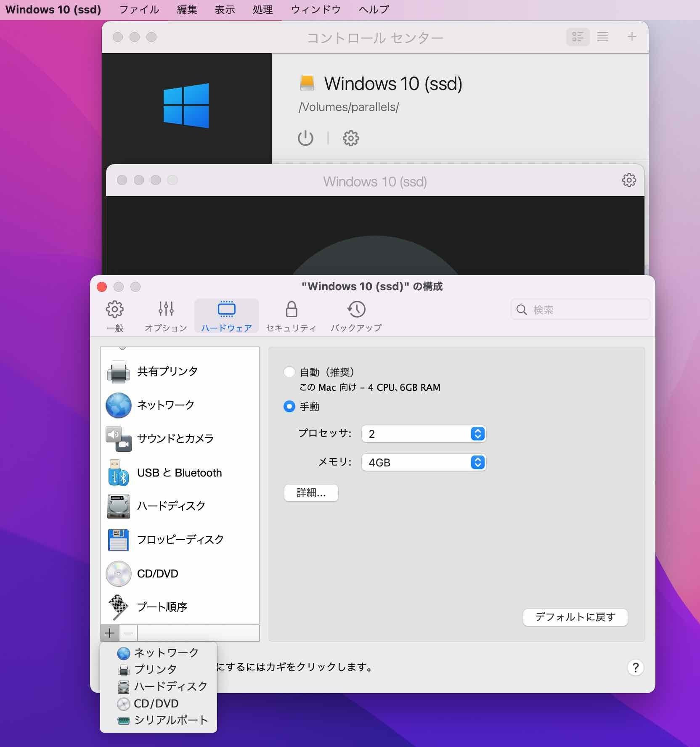
Task: Click デフォルトに戻す button
Action: coord(575,617)
